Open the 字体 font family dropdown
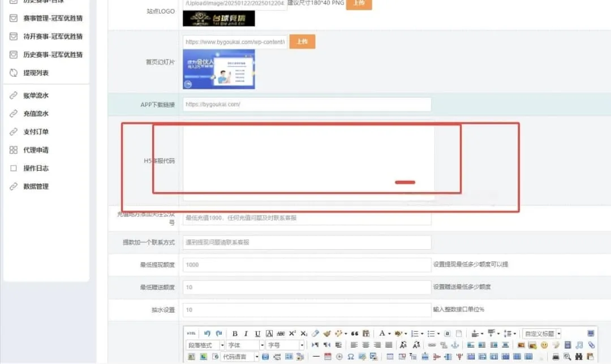This screenshot has height=364, width=611. pyautogui.click(x=246, y=345)
